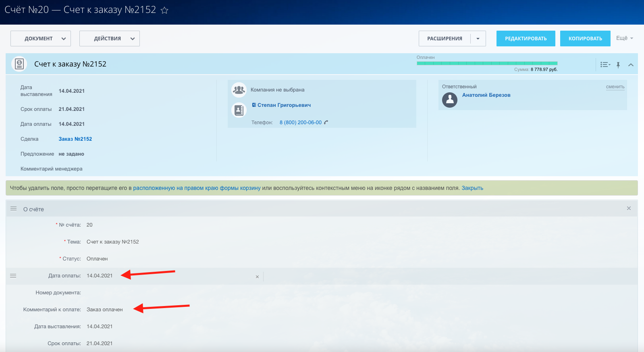Open the basket link in the hint

[197, 188]
